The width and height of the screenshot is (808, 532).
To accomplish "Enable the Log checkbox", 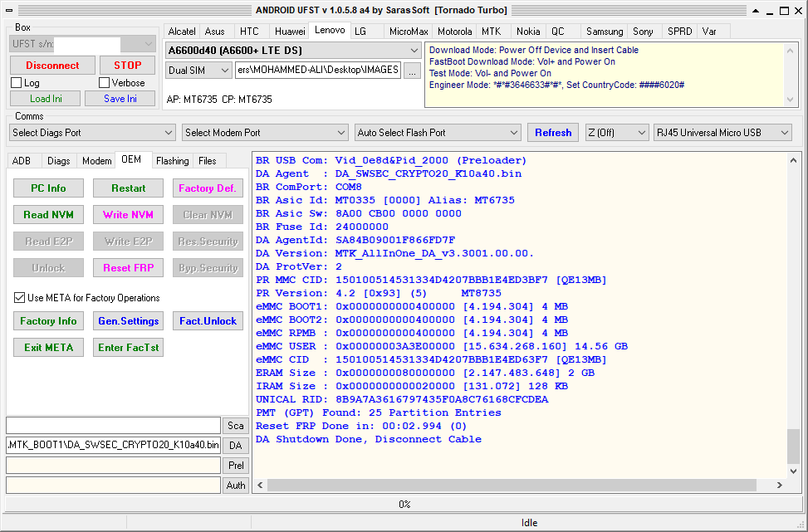I will (17, 83).
